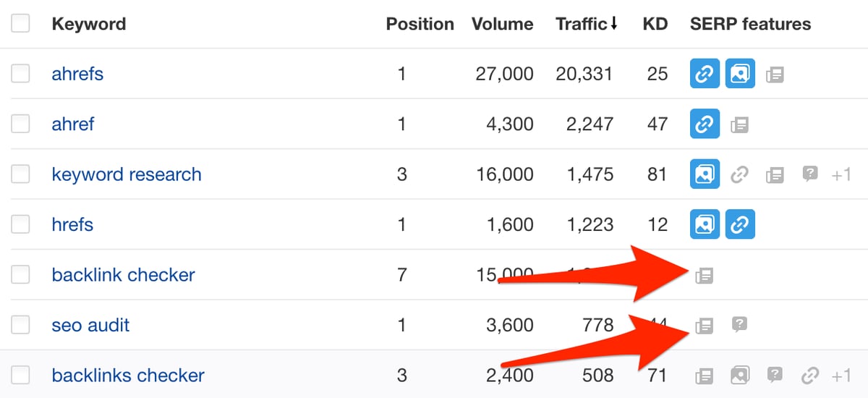Click the blue image pack icon in the ahrefs row
The height and width of the screenshot is (398, 868).
pyautogui.click(x=740, y=74)
